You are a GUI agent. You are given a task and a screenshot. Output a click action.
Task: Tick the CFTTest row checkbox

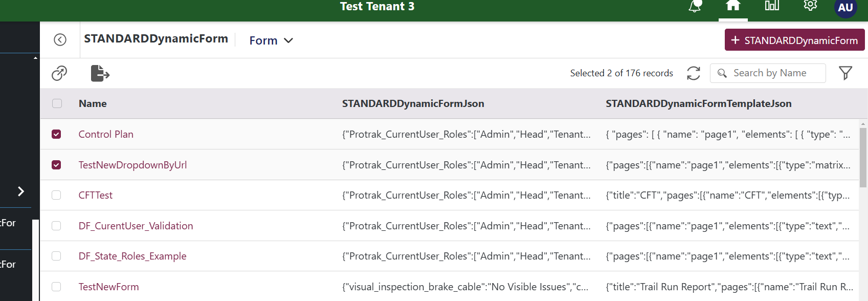coord(57,195)
